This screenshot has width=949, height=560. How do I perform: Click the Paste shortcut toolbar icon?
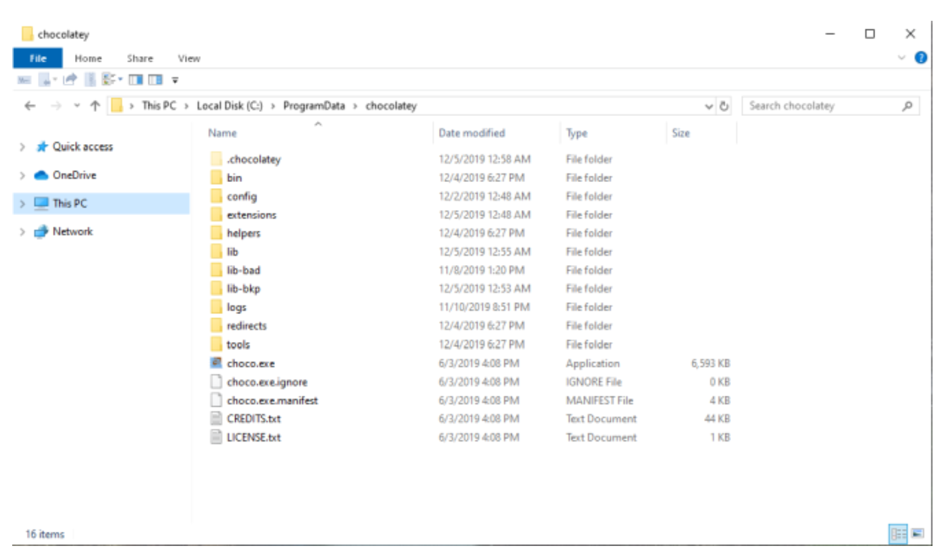pyautogui.click(x=45, y=80)
